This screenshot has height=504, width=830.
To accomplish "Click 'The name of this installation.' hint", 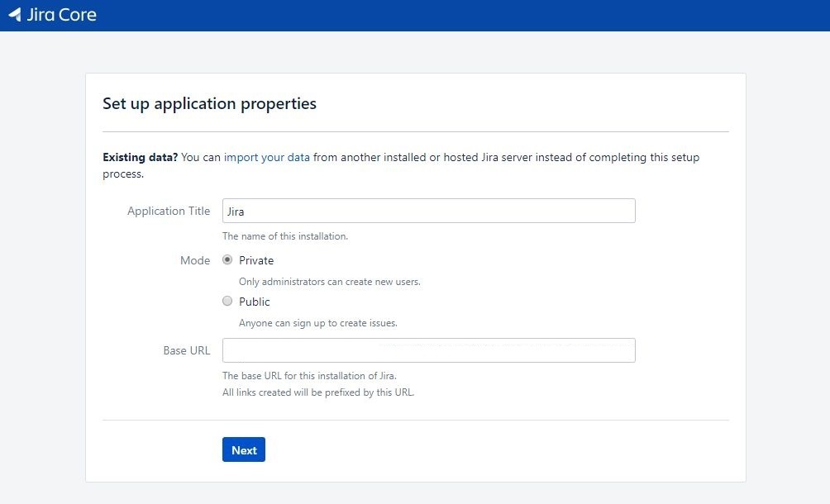I will point(285,236).
